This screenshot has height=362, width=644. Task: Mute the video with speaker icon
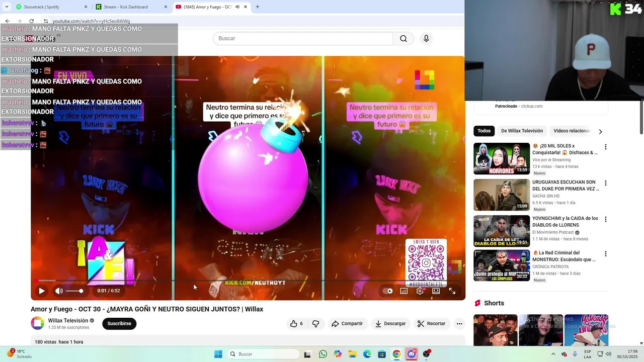[59, 291]
